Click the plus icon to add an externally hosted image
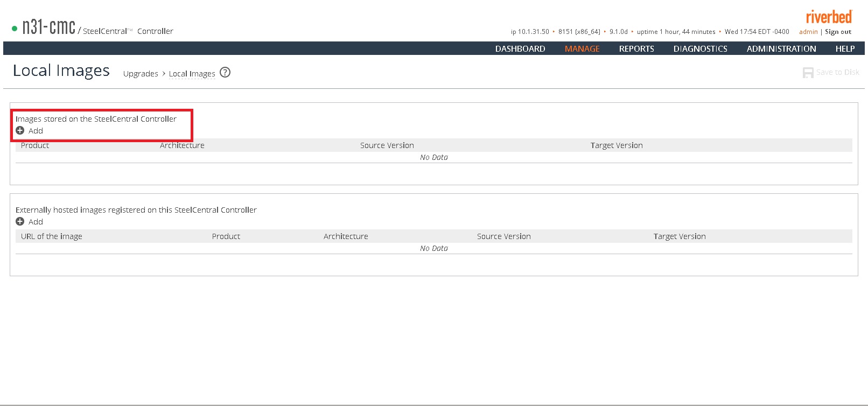The width and height of the screenshot is (868, 406). click(x=20, y=222)
